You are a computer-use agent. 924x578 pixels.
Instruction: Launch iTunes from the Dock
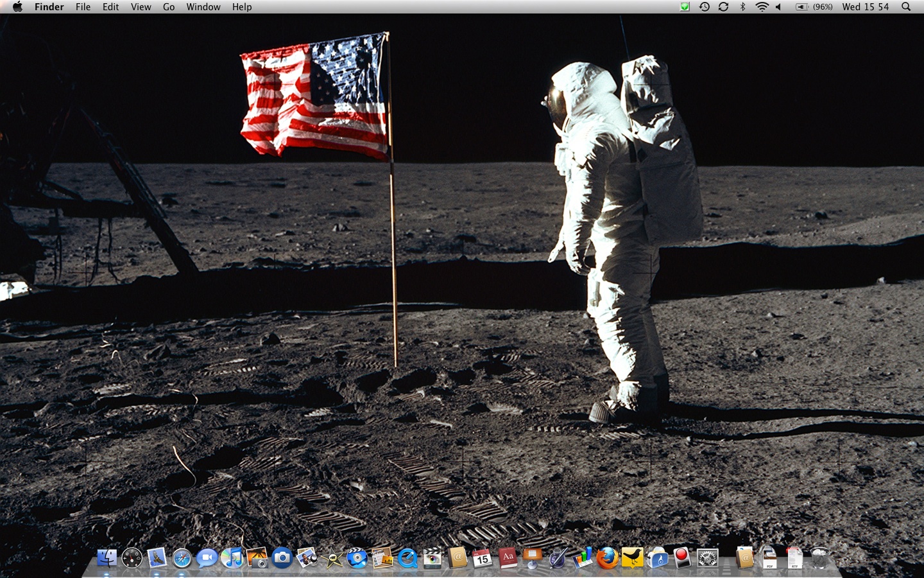click(232, 557)
